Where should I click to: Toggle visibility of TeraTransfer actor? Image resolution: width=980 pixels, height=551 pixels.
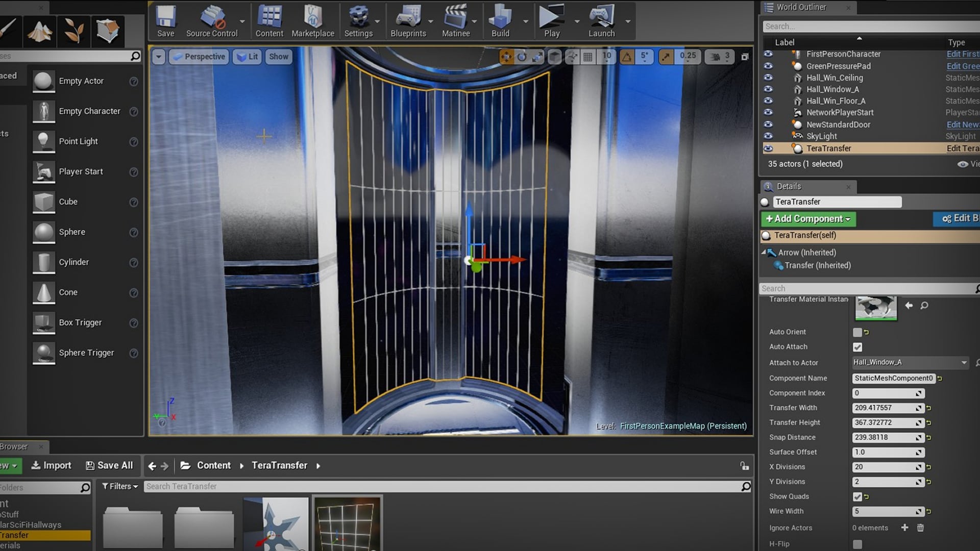pyautogui.click(x=768, y=148)
